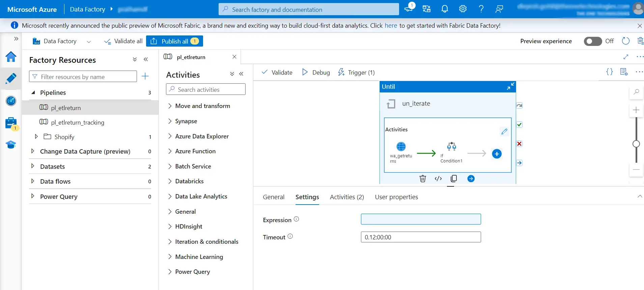644x290 pixels.
Task: Open the directory switcher icon
Action: click(x=426, y=9)
